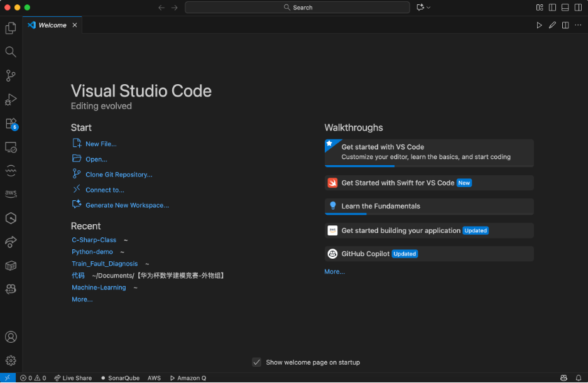Open the tilde-wave extension icon in activity bar
Image resolution: width=588 pixels, height=383 pixels.
point(11,171)
